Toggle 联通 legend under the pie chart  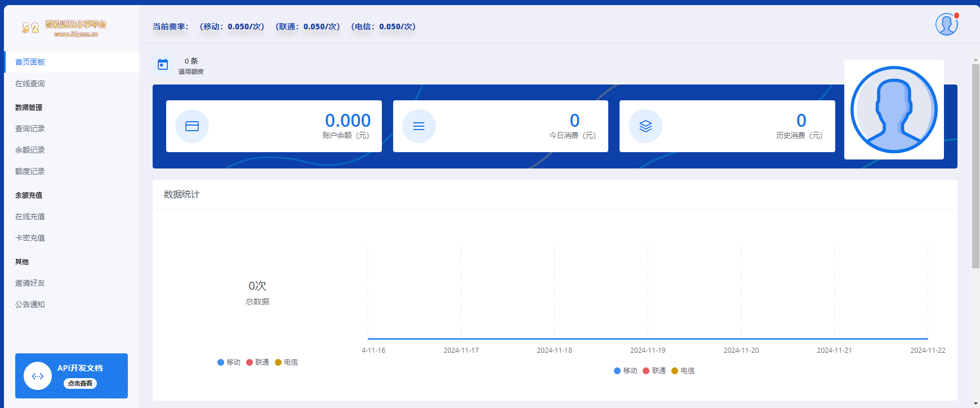coord(257,362)
